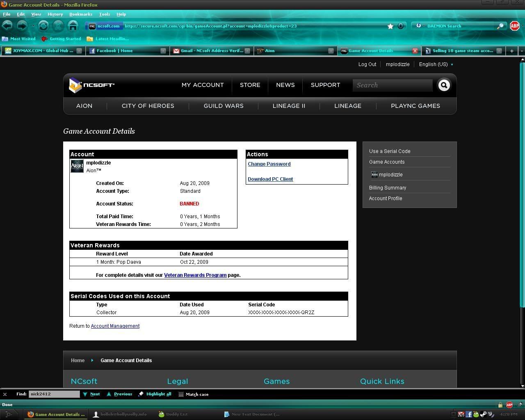Click the Adblock Plus ABP toolbar icon
525x420 pixels.
[x=514, y=26]
